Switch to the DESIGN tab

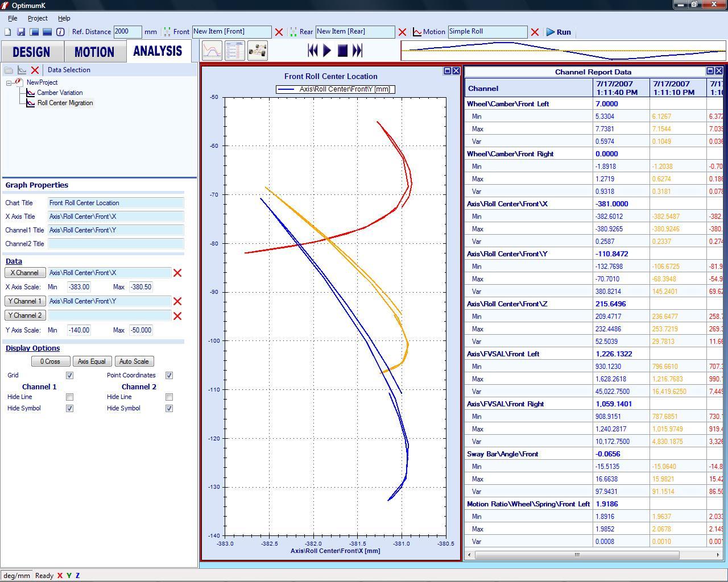click(x=32, y=52)
